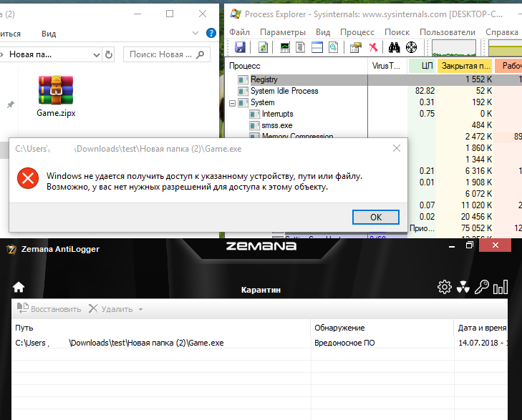Click the red error icon in dialog
This screenshot has height=420, width=522.
[28, 178]
